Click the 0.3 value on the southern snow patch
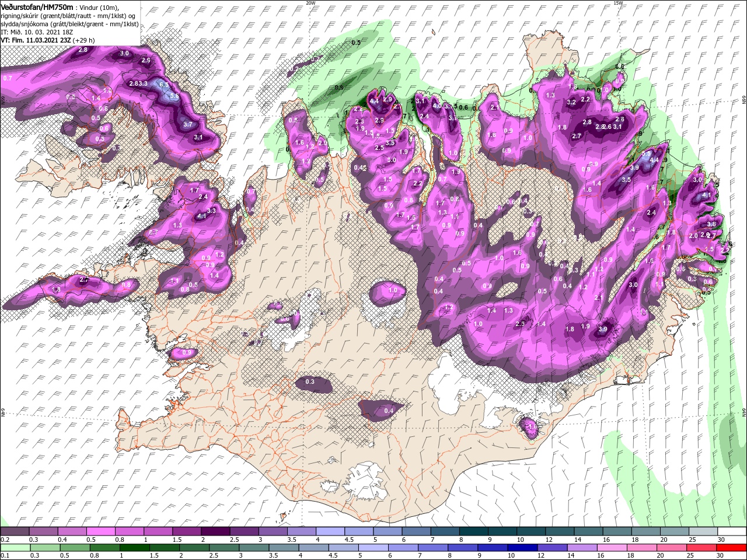The image size is (747, 560). coord(310,382)
